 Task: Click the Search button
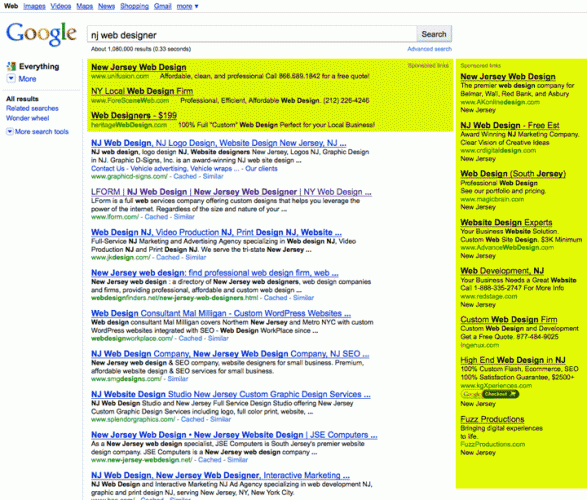(434, 34)
